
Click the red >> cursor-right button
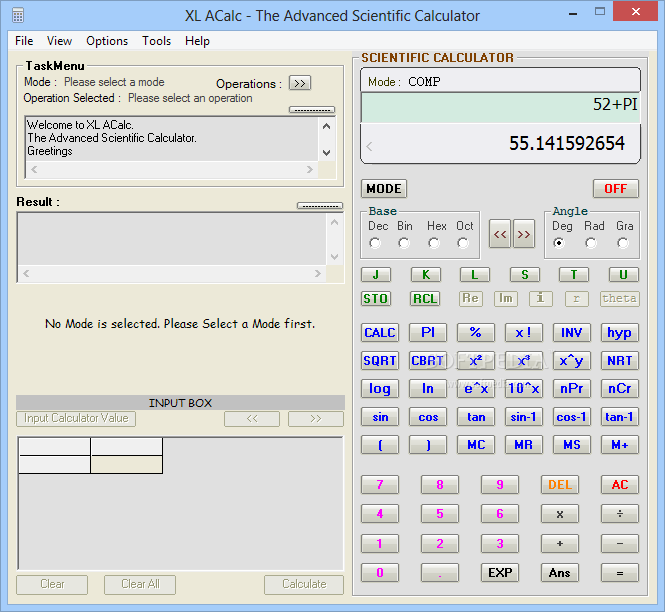(524, 234)
